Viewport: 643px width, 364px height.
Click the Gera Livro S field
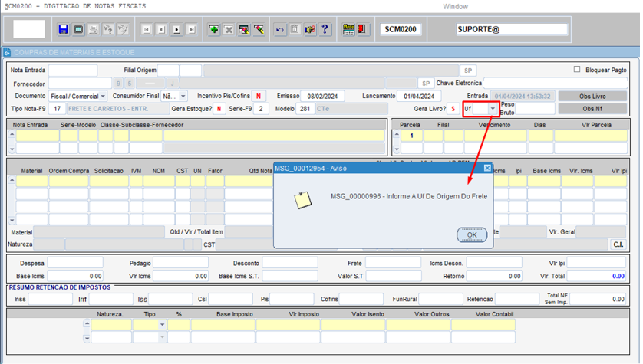[x=453, y=109]
